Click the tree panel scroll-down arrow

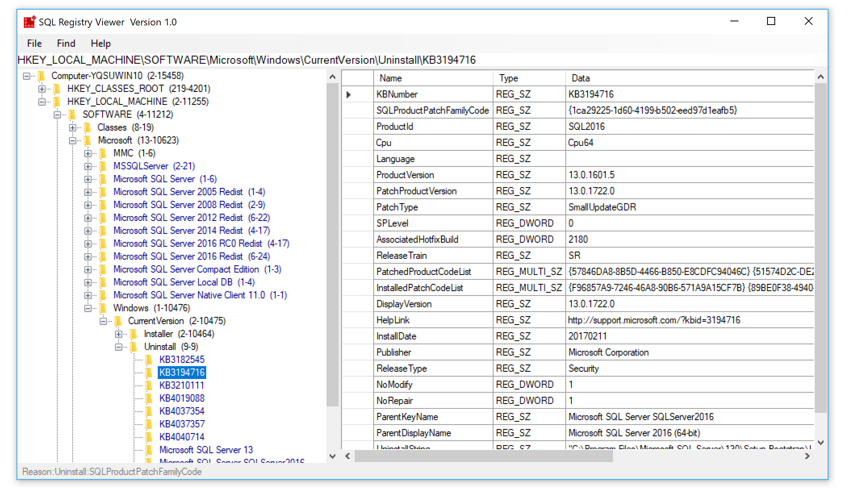click(x=333, y=456)
